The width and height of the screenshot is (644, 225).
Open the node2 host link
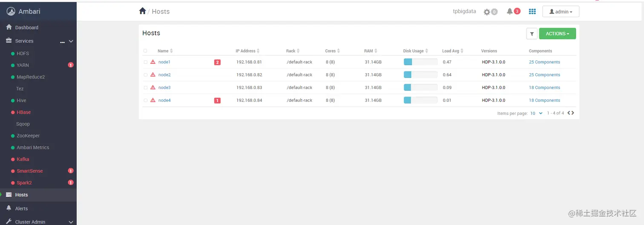(x=164, y=75)
